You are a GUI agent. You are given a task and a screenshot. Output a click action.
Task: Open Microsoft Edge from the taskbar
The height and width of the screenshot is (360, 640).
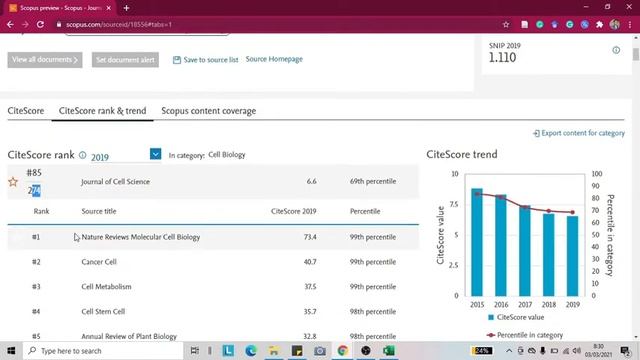pyautogui.click(x=251, y=351)
